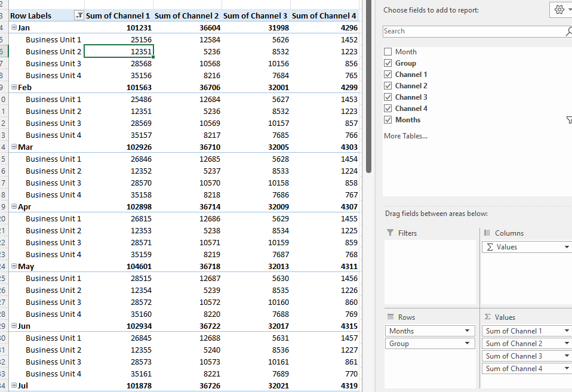Image resolution: width=572 pixels, height=392 pixels.
Task: Select the Sum of Channel 3 header cell
Action: pyautogui.click(x=256, y=16)
